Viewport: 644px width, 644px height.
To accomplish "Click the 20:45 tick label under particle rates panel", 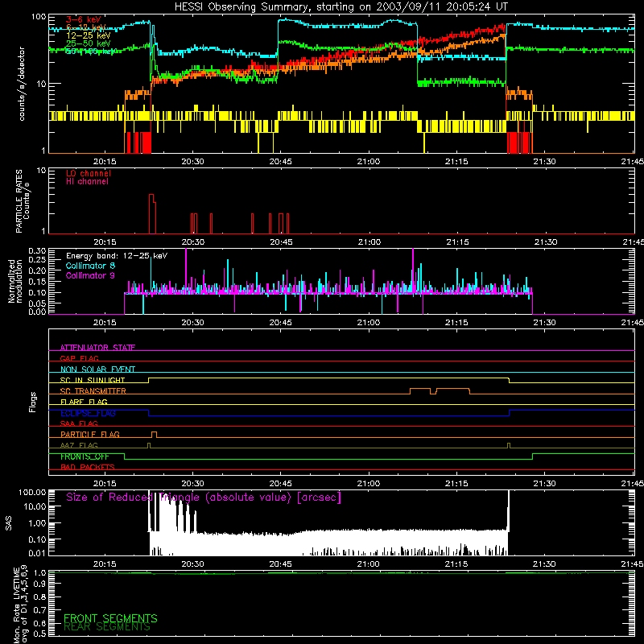I will pos(281,242).
